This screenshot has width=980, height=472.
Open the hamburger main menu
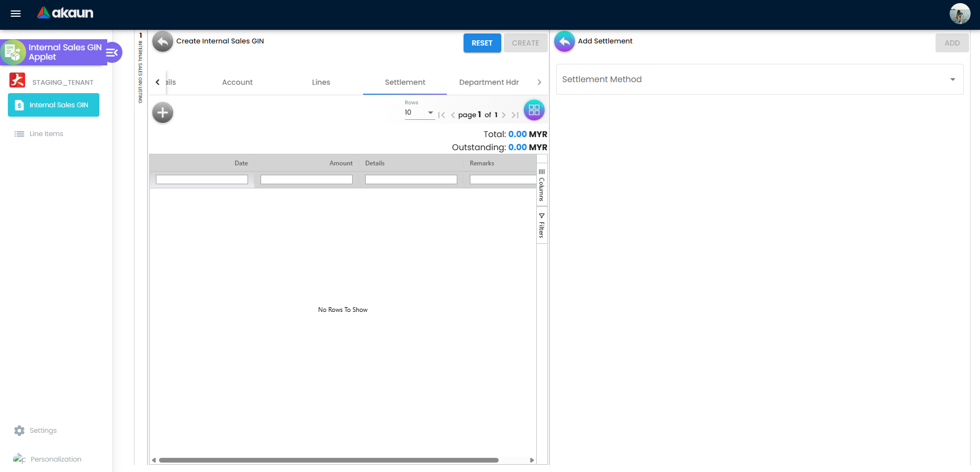click(x=16, y=14)
